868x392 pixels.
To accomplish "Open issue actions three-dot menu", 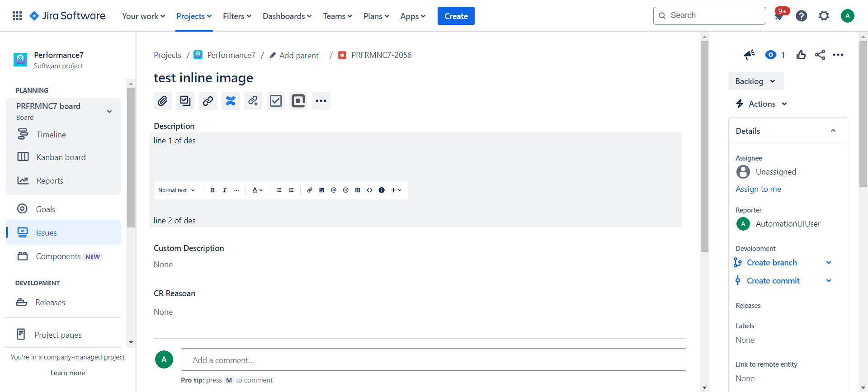I will 838,55.
